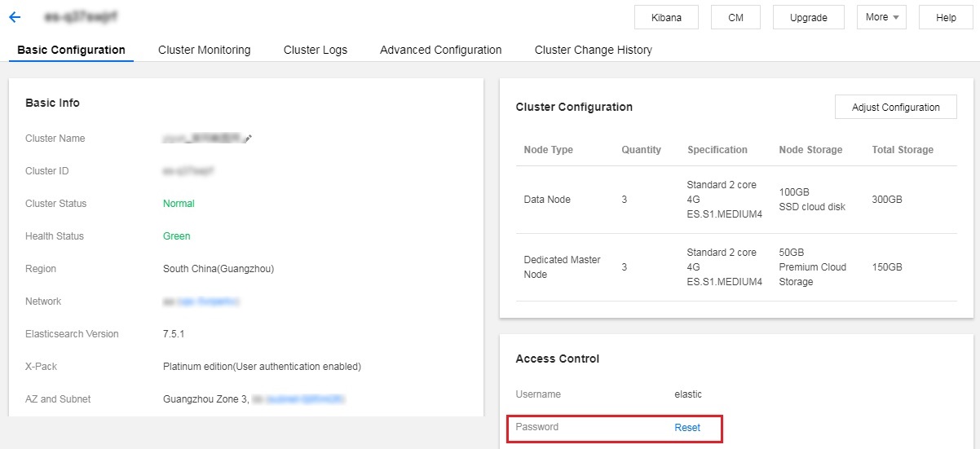Open the Help button
Viewport: 980px width, 449px height.
pyautogui.click(x=946, y=17)
